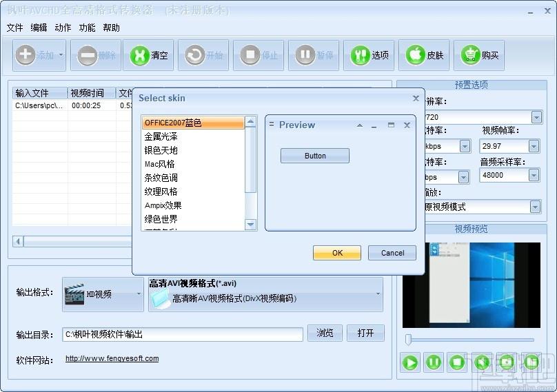Open the 动作 menu

(x=63, y=28)
